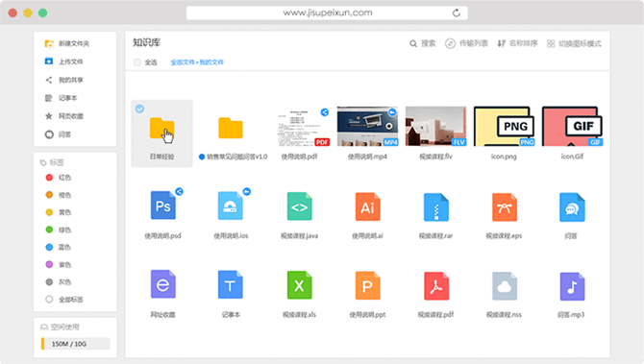Open 我的共享 share icon in sidebar
This screenshot has height=364, width=644.
[49, 80]
